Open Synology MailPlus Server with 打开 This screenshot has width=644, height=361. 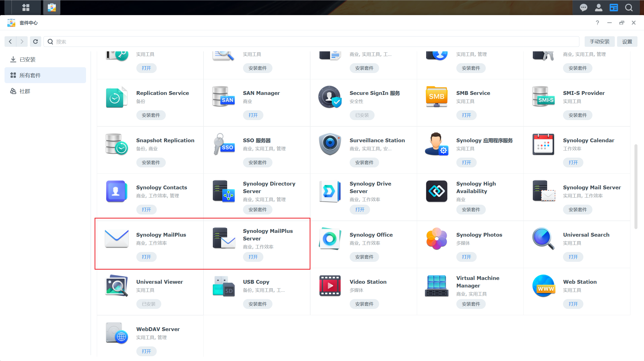tap(253, 257)
